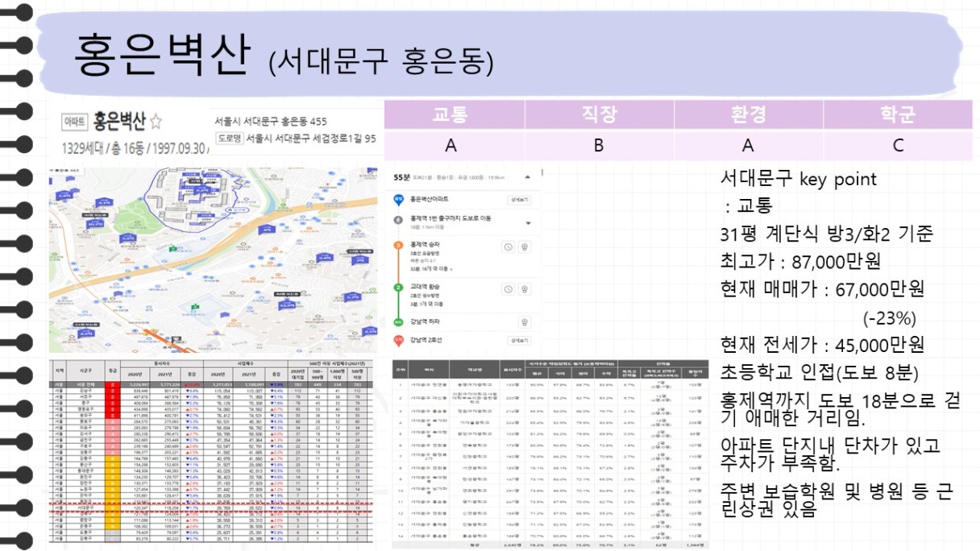980x551 pixels.
Task: Click the grade C under 학군
Action: tap(898, 146)
